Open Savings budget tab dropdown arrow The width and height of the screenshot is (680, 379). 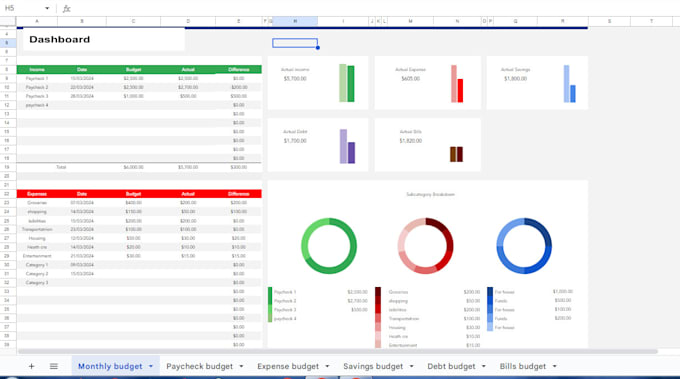pos(411,366)
